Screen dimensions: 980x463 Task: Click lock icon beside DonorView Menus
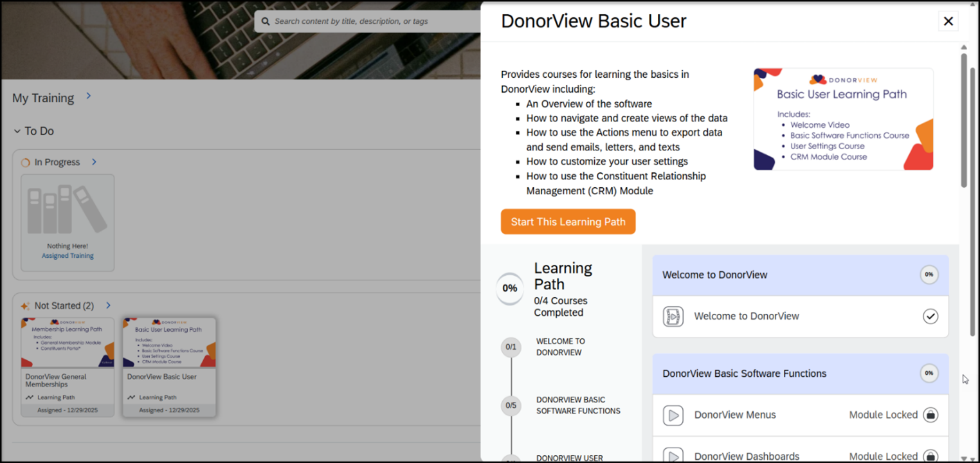point(930,415)
